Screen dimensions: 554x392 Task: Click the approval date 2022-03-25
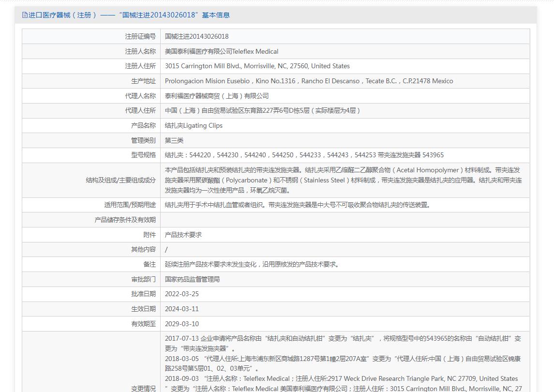181,294
